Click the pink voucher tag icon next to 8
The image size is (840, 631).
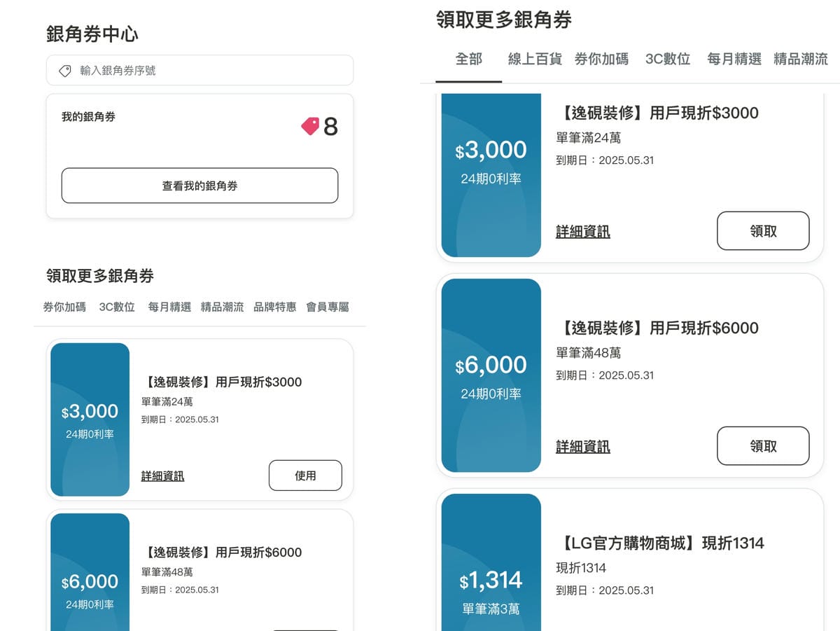[x=309, y=127]
